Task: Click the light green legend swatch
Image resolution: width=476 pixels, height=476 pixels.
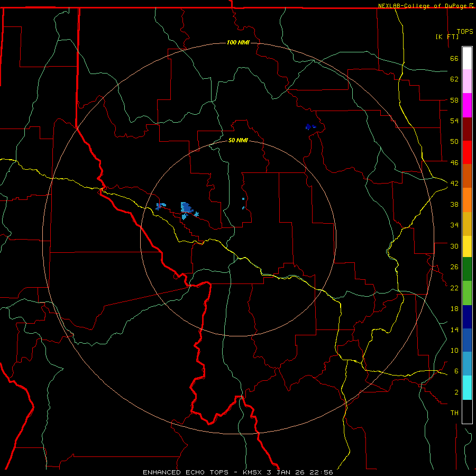Action: tap(467, 293)
